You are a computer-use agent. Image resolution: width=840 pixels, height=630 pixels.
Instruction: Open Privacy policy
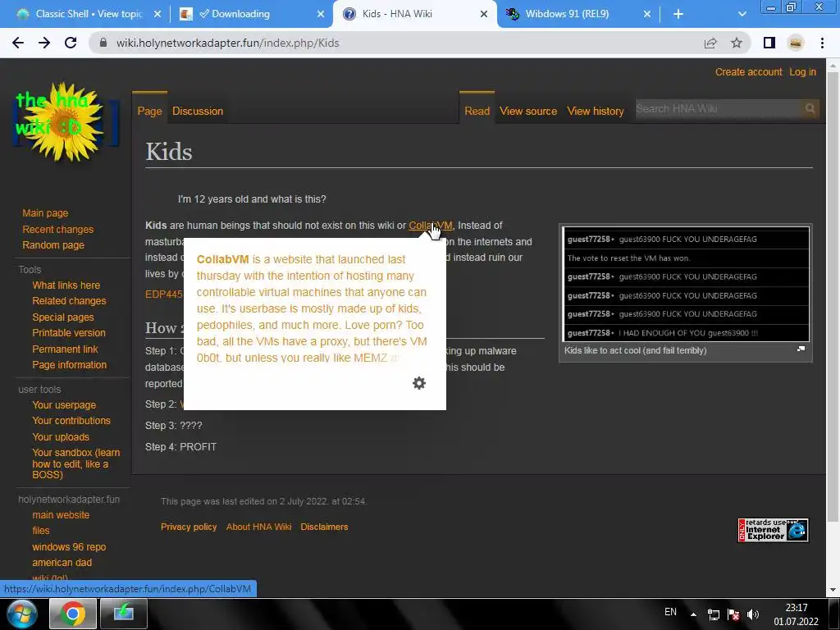189,527
